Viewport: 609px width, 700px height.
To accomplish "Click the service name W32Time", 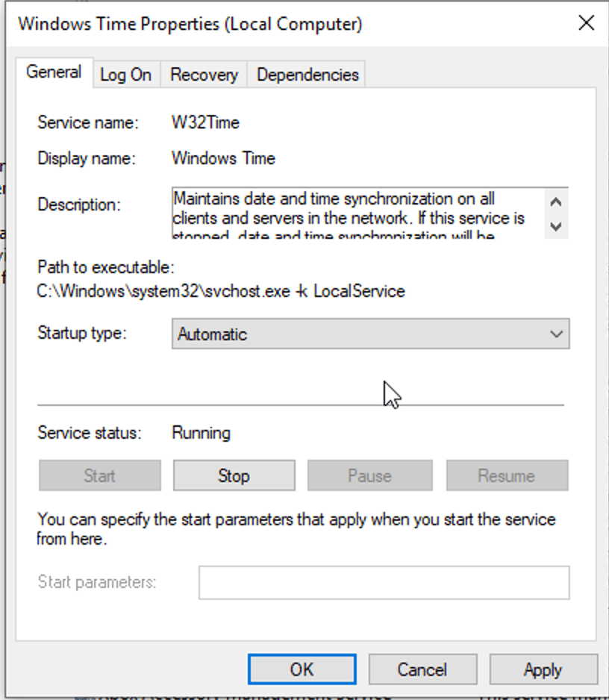I will pyautogui.click(x=205, y=122).
